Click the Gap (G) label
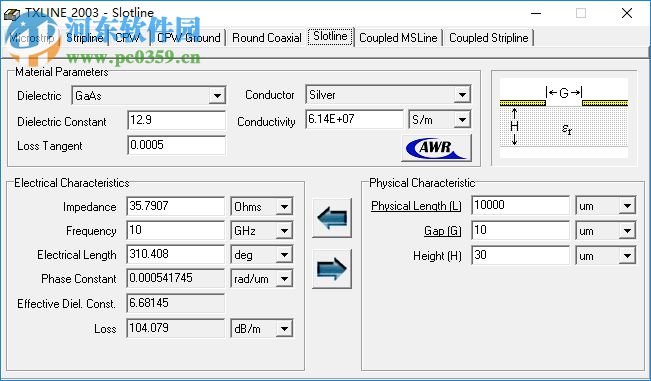The width and height of the screenshot is (651, 381). 443,231
